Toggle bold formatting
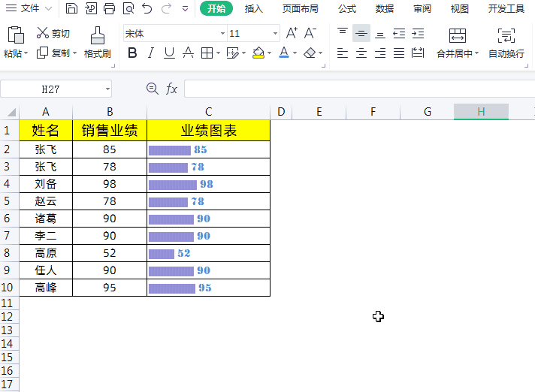This screenshot has height=392, width=535. (132, 53)
